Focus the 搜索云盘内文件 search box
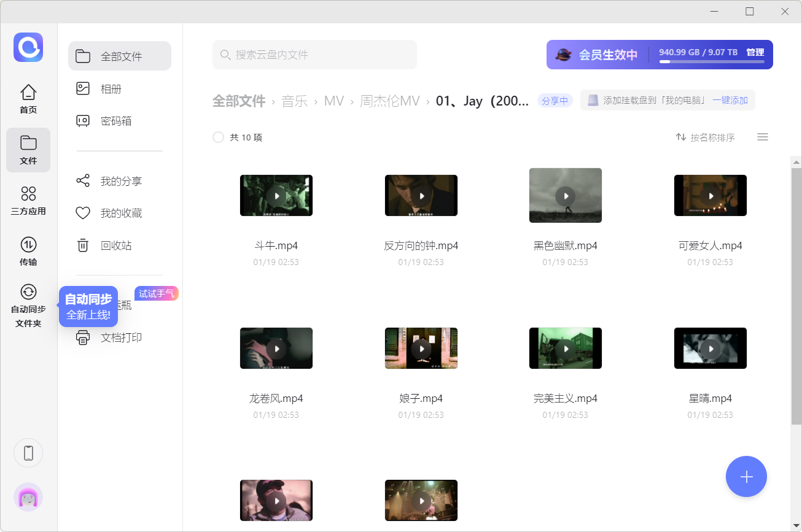802x532 pixels. tap(314, 55)
